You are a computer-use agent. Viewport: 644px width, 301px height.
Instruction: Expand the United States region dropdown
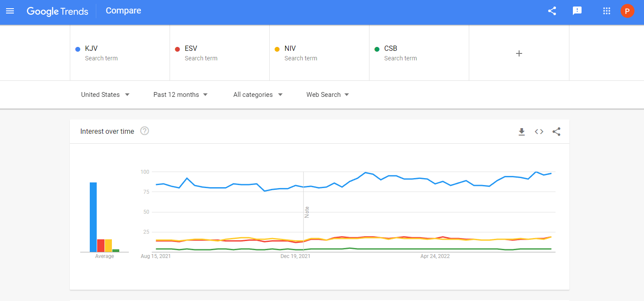[x=105, y=95]
